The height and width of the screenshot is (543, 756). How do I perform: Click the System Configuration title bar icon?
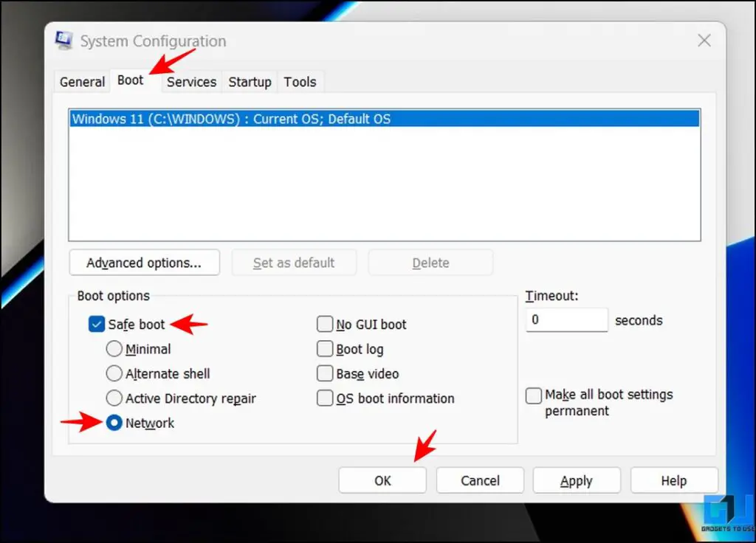click(x=63, y=41)
